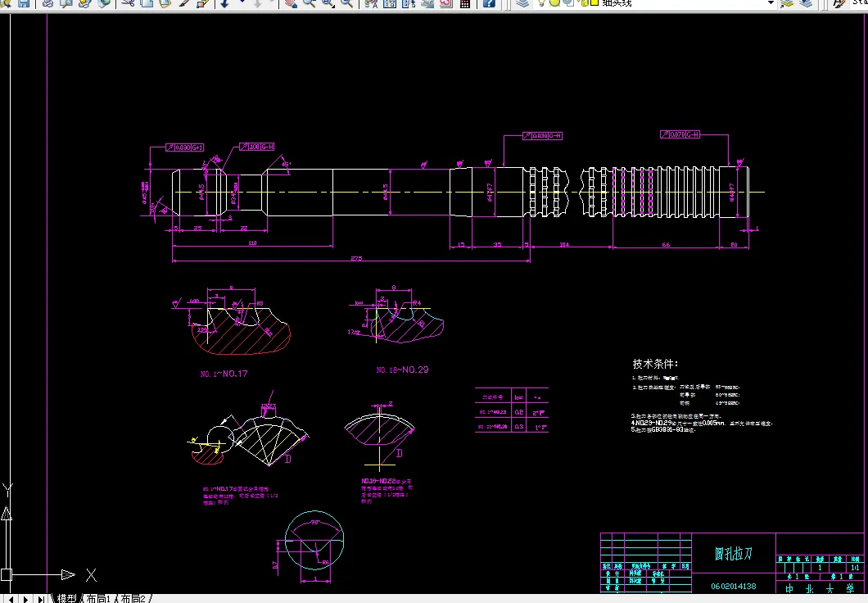This screenshot has height=603, width=868.
Task: Select the 90° angle text in circle detail
Action: 315,522
